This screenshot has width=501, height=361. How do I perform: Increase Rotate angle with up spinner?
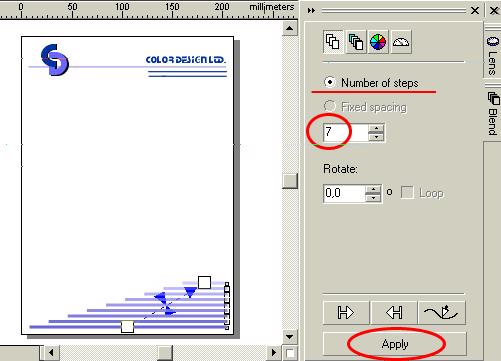[373, 189]
